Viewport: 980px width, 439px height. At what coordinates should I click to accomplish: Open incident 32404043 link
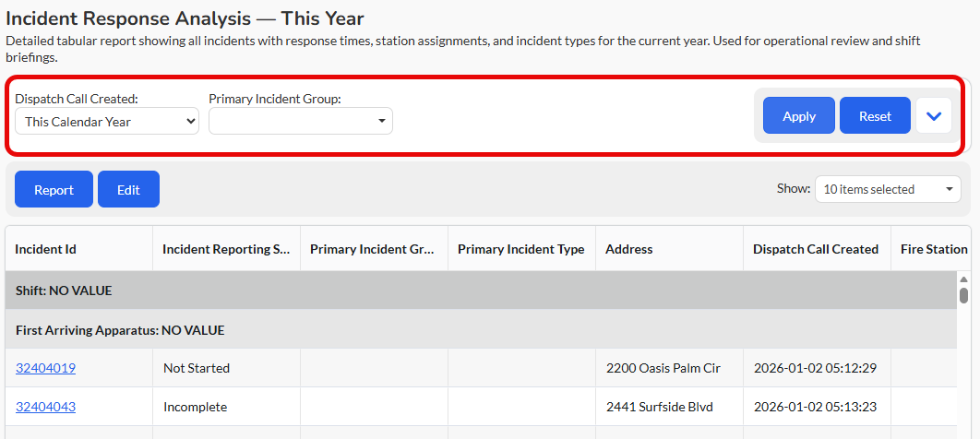45,407
